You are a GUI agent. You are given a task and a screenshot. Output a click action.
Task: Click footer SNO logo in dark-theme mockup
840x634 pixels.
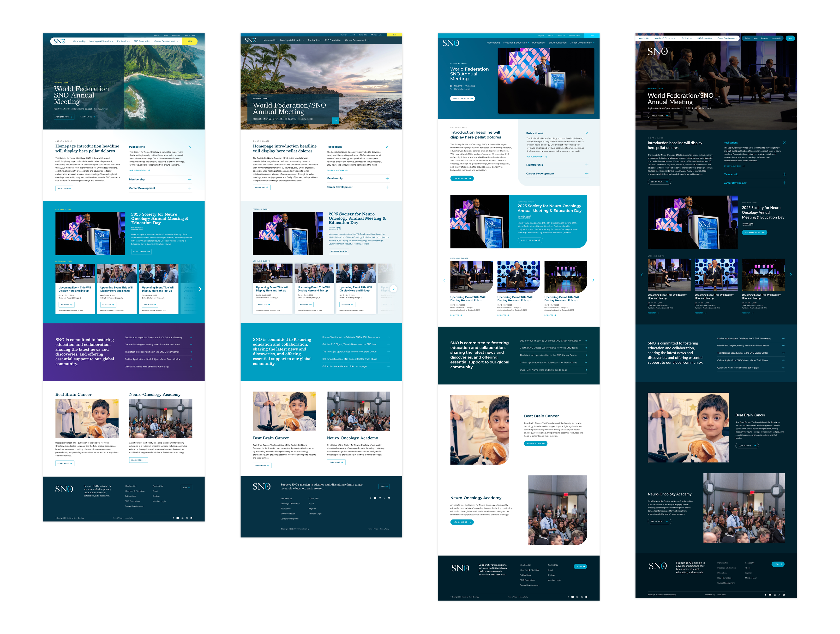(x=658, y=566)
